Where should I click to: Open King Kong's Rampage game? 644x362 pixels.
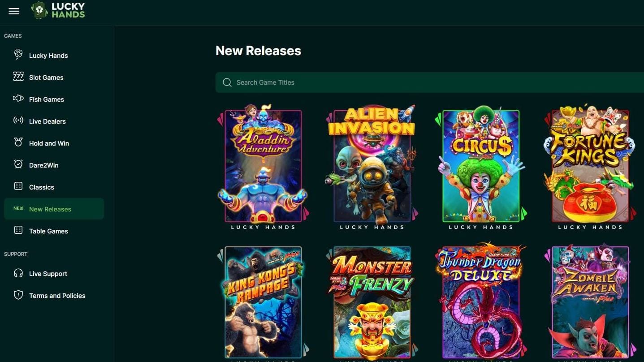coord(263,302)
